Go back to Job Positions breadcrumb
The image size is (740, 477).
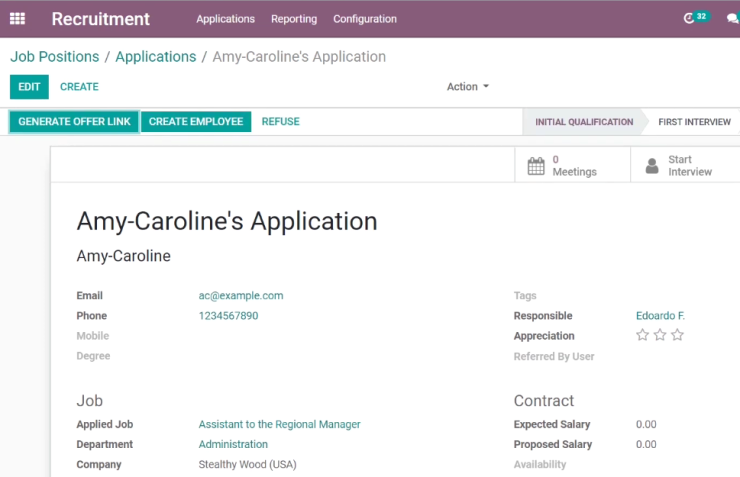pyautogui.click(x=55, y=57)
